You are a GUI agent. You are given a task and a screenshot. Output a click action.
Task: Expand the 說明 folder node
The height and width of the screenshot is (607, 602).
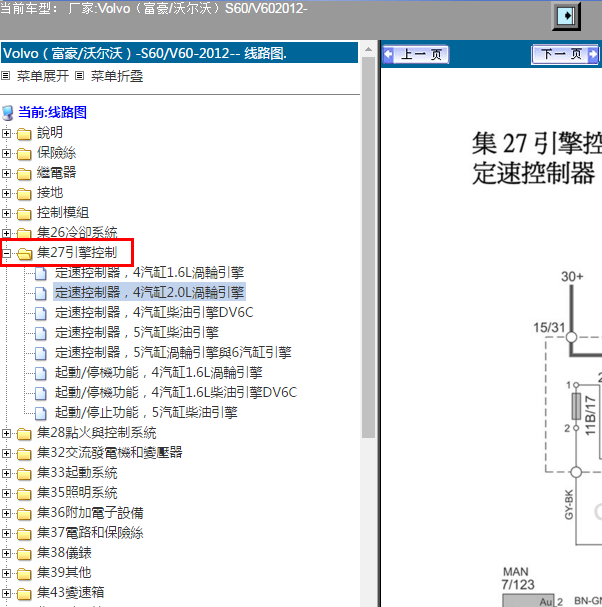[6, 133]
